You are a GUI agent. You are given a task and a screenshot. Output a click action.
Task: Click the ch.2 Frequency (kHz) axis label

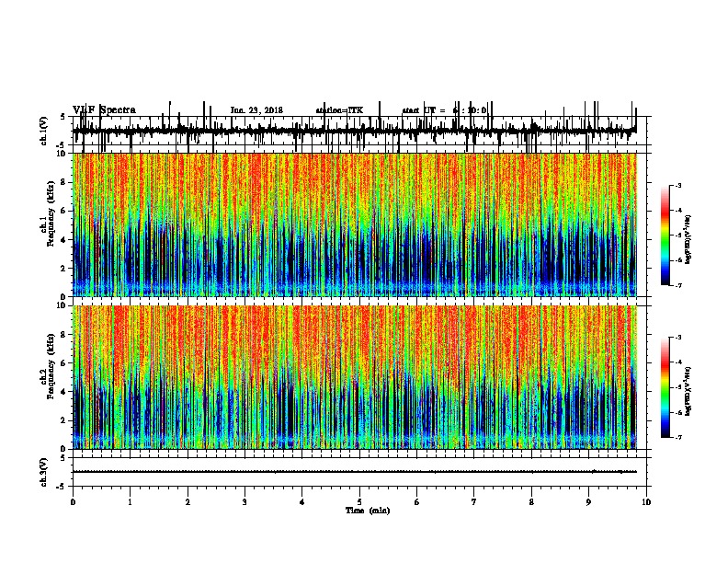coord(48,366)
